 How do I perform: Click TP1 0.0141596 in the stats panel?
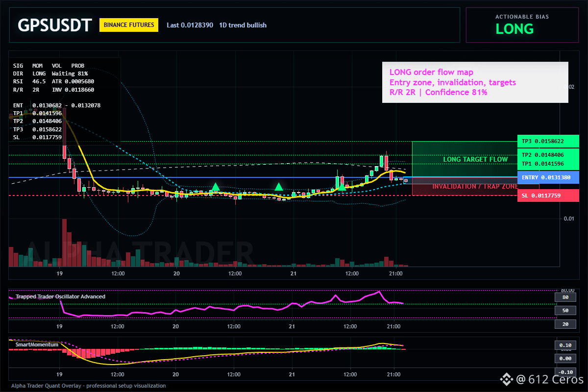38,113
